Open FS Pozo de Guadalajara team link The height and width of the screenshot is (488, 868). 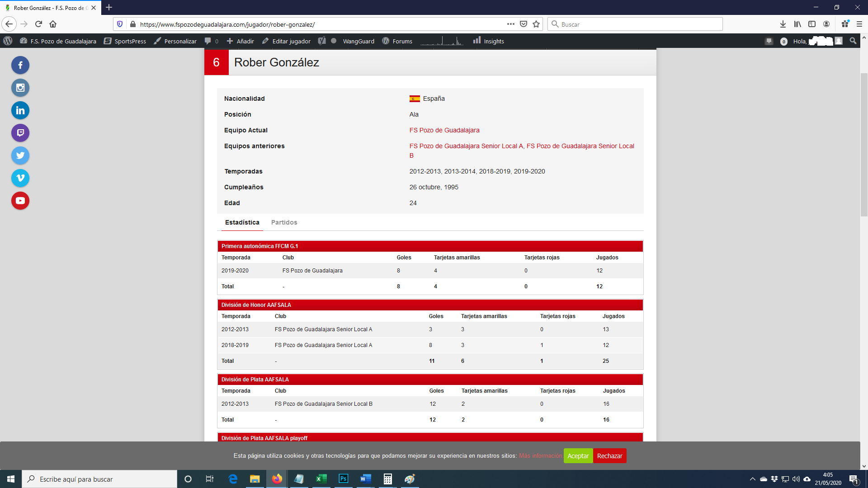tap(444, 130)
